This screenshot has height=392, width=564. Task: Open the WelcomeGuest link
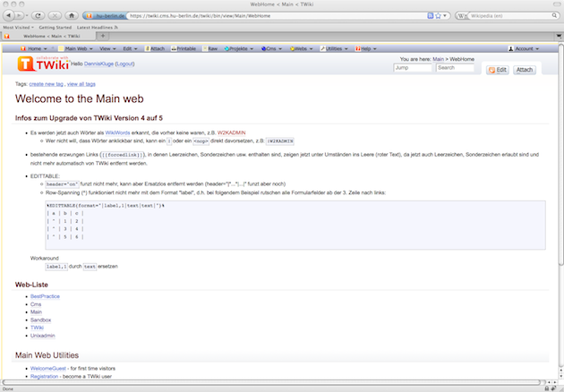point(48,368)
